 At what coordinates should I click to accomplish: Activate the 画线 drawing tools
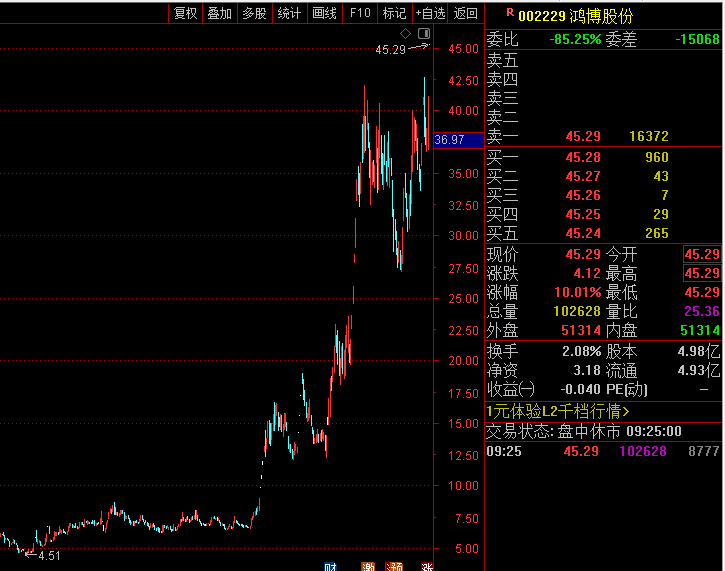click(325, 13)
